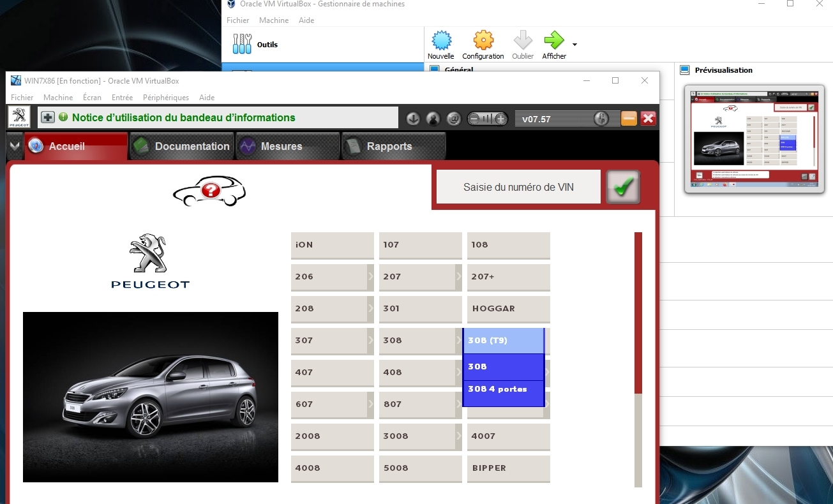Click the zoom slider control with minus and plus
Screen dimensions: 833x504
[x=488, y=119]
